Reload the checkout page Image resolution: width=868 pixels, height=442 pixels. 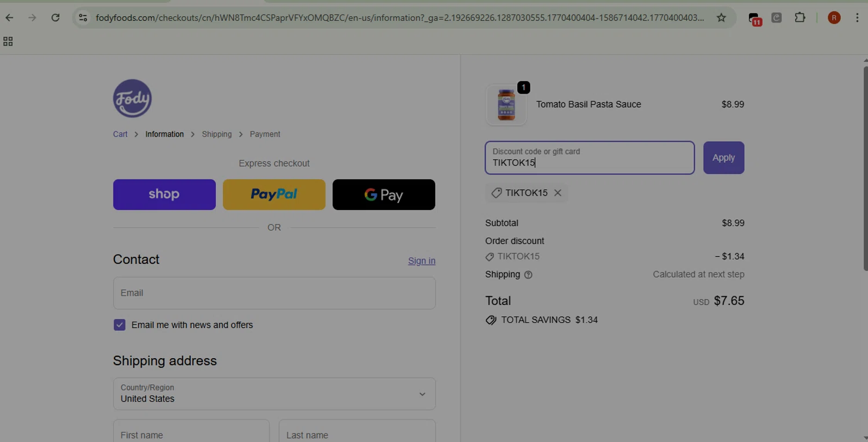tap(56, 18)
